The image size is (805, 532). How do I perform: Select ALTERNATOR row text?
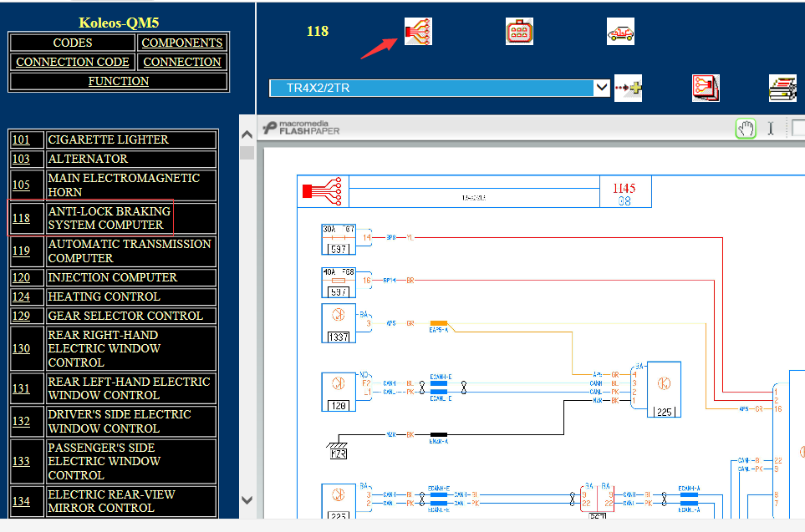88,159
